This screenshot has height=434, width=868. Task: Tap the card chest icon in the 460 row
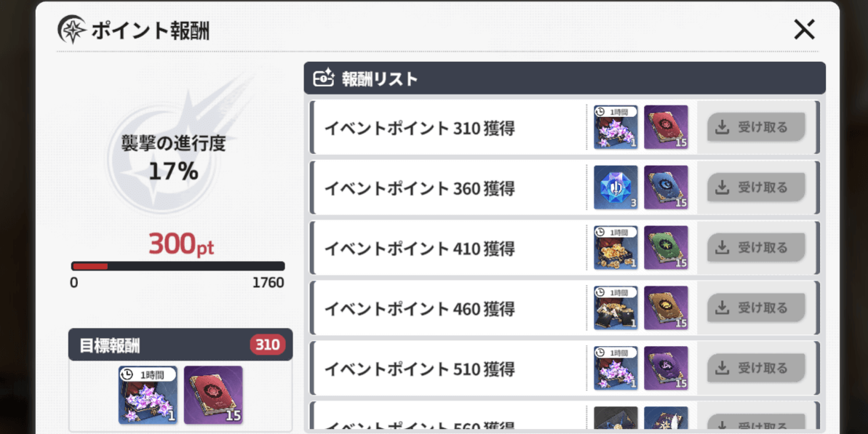tap(616, 308)
